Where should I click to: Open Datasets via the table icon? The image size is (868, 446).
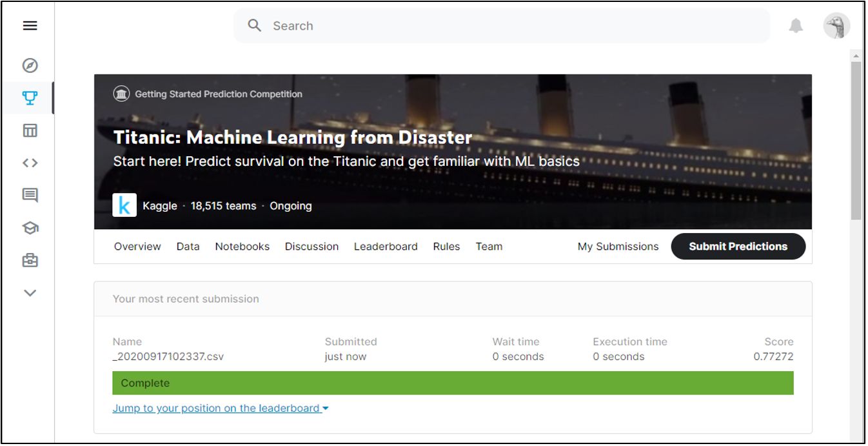click(x=30, y=130)
